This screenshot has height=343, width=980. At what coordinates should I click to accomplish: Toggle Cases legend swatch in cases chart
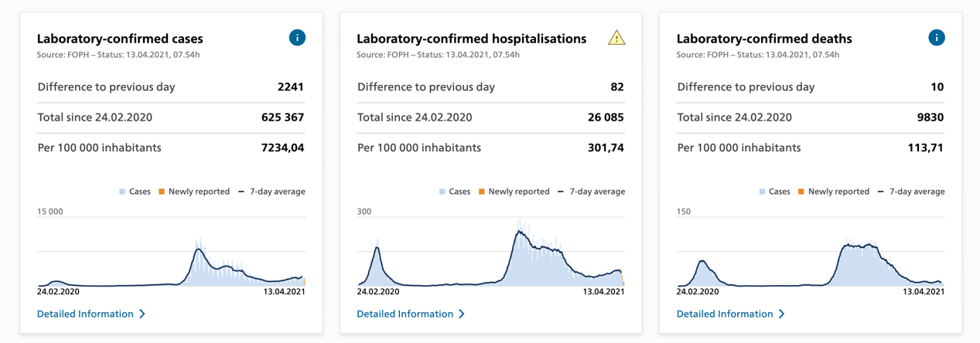coord(123,192)
